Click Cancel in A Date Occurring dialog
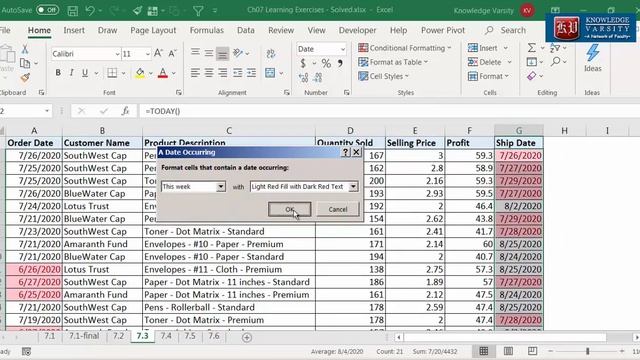 (338, 209)
